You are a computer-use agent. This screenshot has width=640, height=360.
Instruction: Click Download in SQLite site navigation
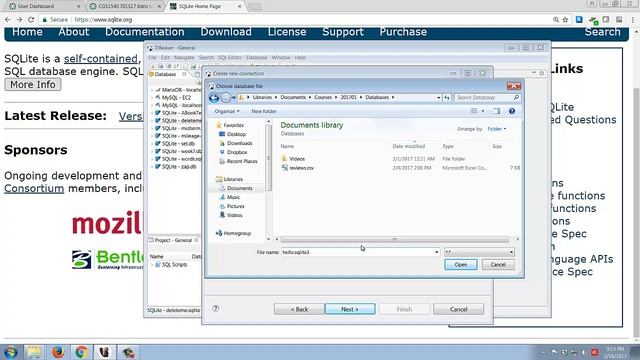coord(226,32)
